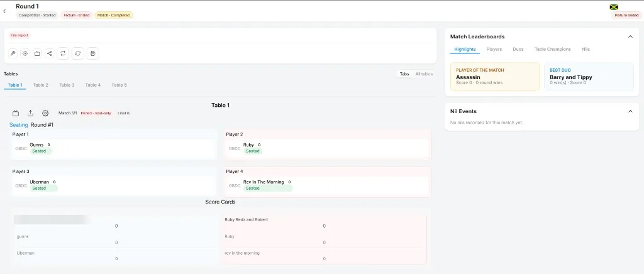Click Ruby Seated status badge
The image size is (644, 274).
[x=253, y=151]
